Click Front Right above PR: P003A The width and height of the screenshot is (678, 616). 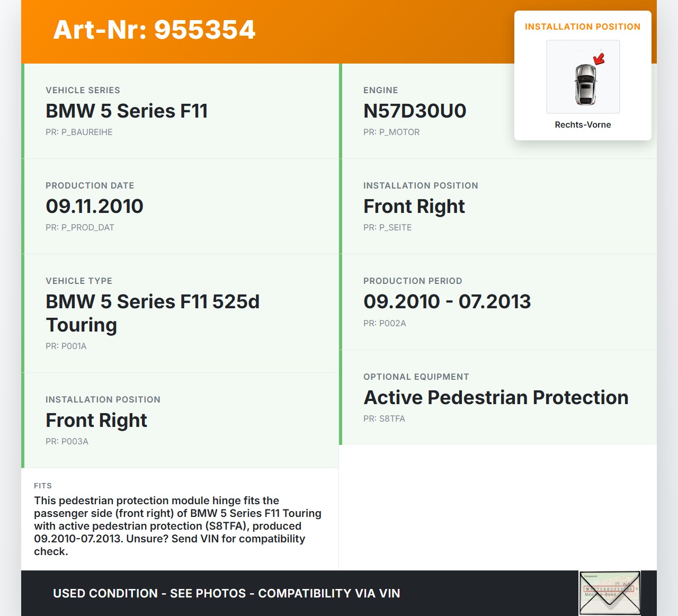tap(96, 420)
